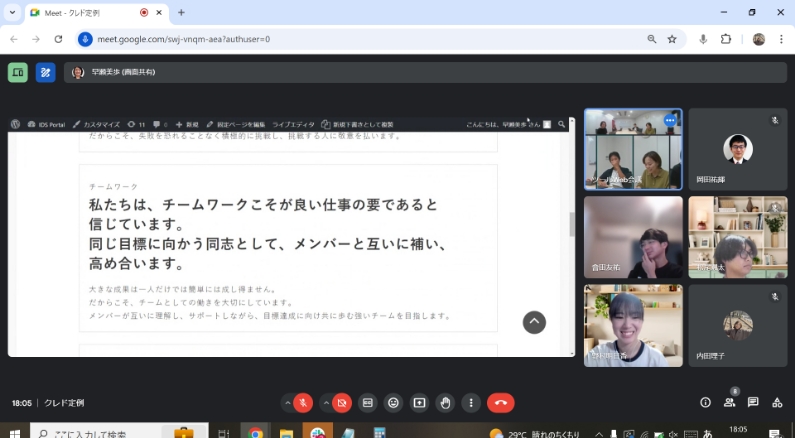Click カスタマイズ in the admin bar
795x438 pixels.
pyautogui.click(x=96, y=124)
